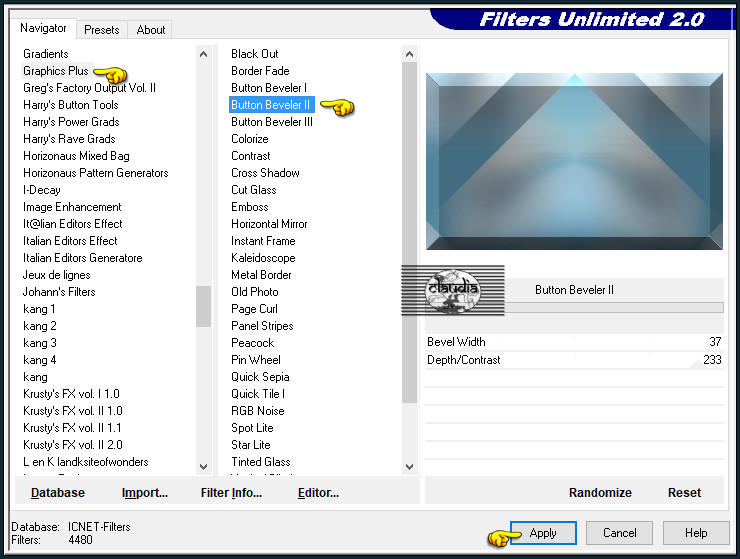
Task: Select Johann's Filters
Action: [x=59, y=292]
